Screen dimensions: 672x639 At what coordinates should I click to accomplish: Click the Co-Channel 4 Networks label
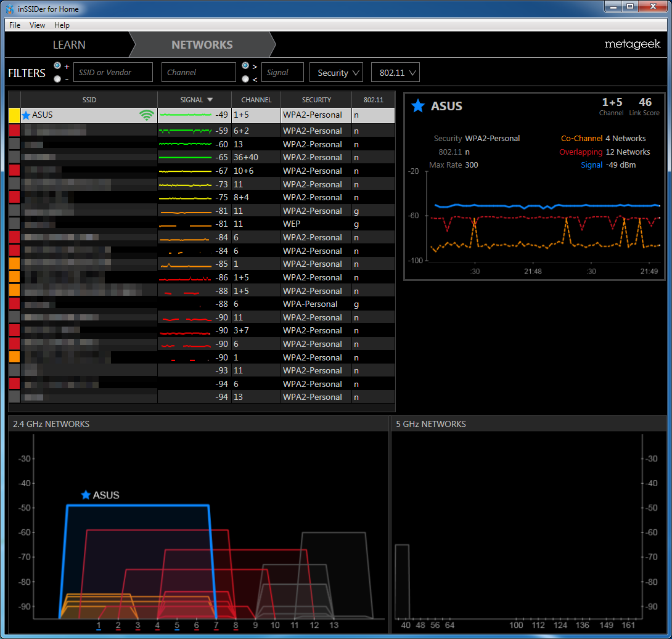pos(603,138)
